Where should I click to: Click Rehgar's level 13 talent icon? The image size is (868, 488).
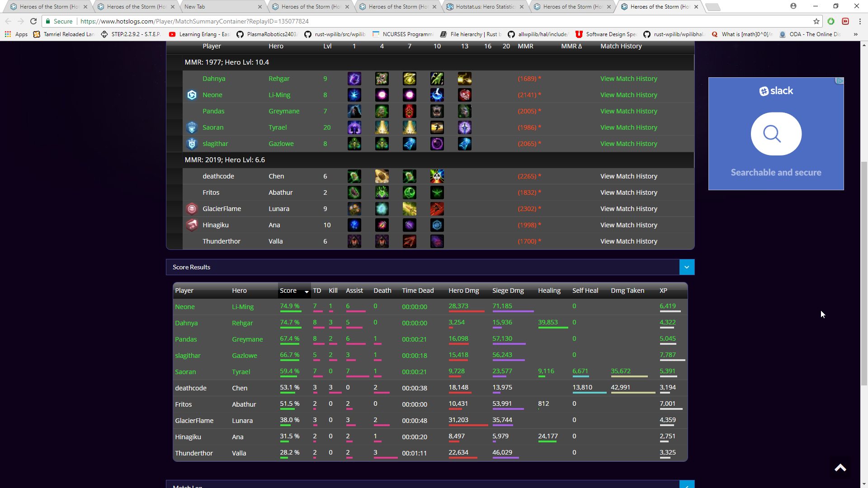click(x=465, y=79)
